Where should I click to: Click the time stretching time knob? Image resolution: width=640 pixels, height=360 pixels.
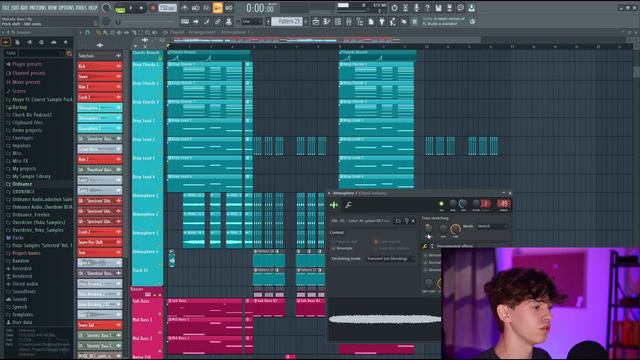(455, 229)
